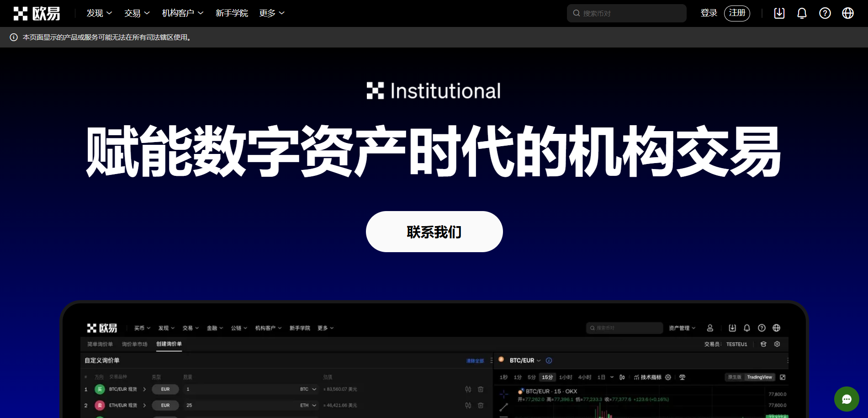Open the language globe icon in the site header

coord(848,13)
